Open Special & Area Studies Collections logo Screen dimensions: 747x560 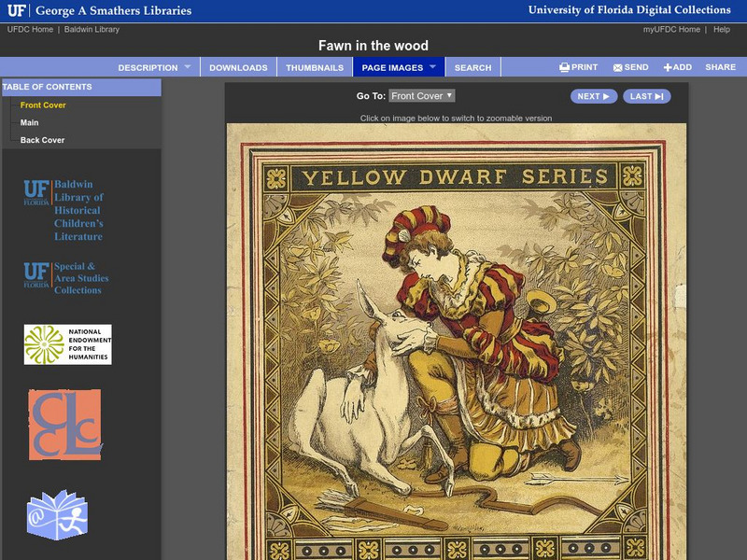[66, 278]
